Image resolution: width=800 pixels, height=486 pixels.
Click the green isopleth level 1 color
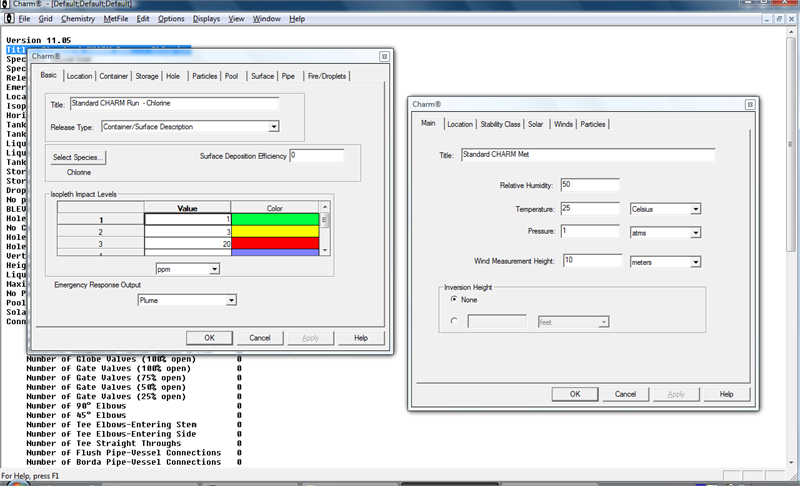(277, 219)
